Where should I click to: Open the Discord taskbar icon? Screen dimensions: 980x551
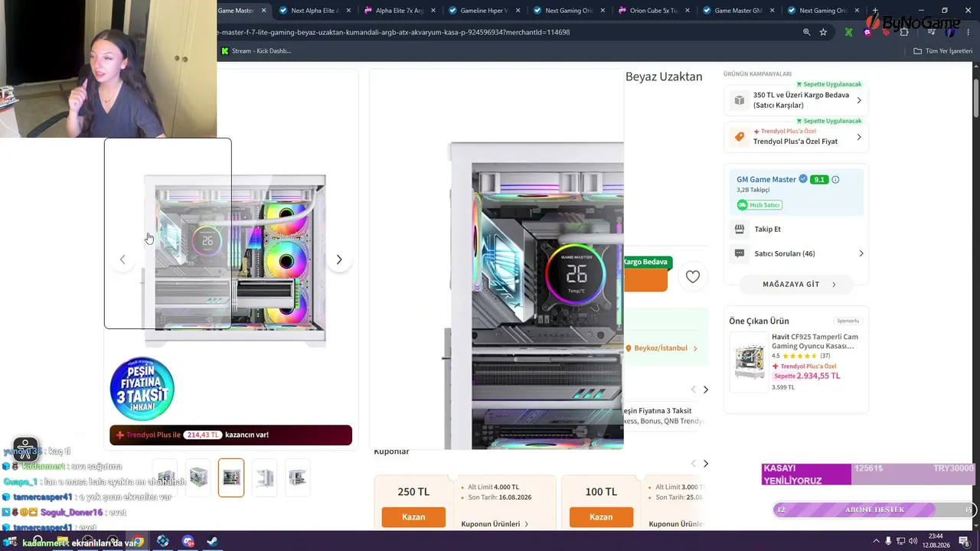188,542
